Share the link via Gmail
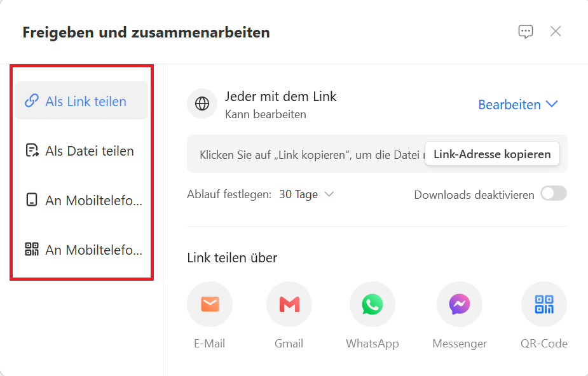Screen dimensions: 588x376 pyautogui.click(x=289, y=304)
